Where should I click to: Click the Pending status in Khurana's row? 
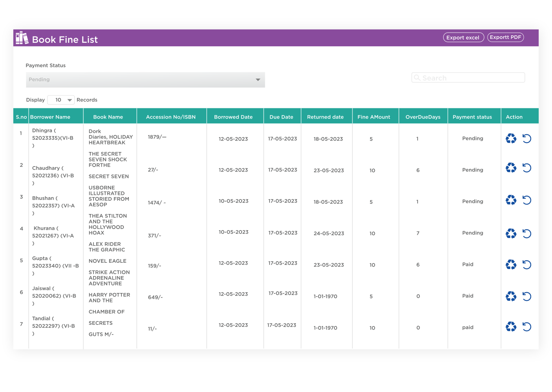click(473, 233)
